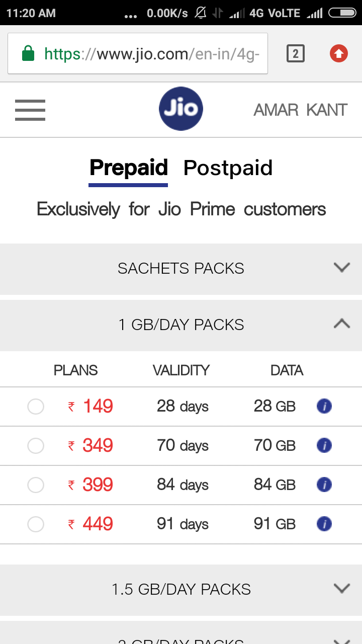The width and height of the screenshot is (362, 644).
Task: Show info for the ₹149 plan
Action: [324, 406]
